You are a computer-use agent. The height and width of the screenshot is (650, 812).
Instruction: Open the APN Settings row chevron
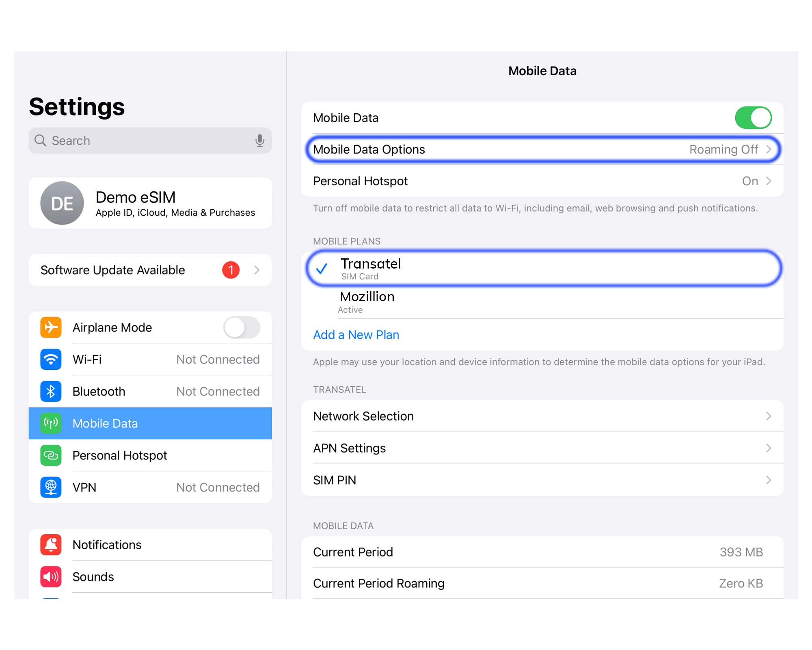pyautogui.click(x=769, y=448)
